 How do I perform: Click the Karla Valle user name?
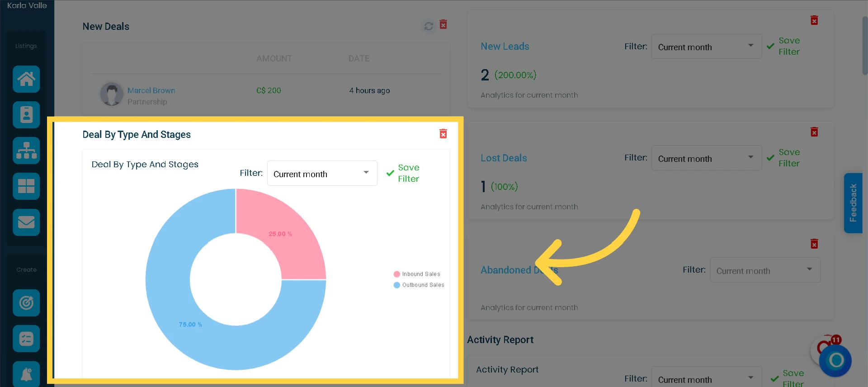tap(27, 5)
